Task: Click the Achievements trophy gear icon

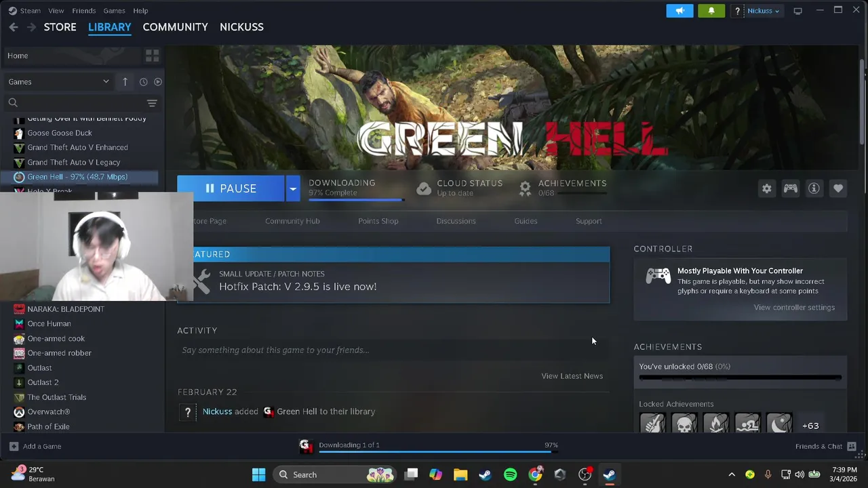Action: [x=525, y=188]
